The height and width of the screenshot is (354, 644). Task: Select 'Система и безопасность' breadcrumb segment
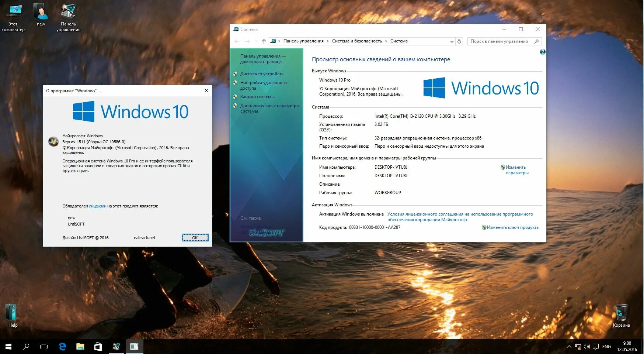[357, 41]
